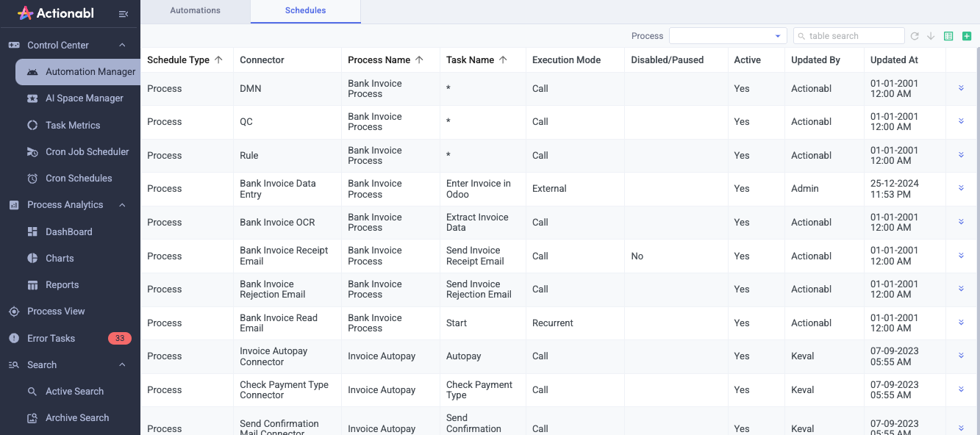
Task: Click the Archive Search icon
Action: pyautogui.click(x=32, y=418)
